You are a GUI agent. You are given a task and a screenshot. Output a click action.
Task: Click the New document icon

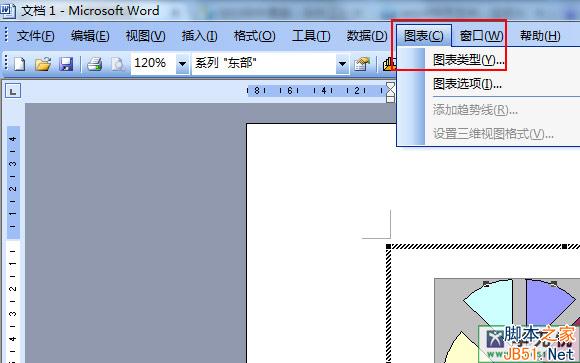coord(20,64)
